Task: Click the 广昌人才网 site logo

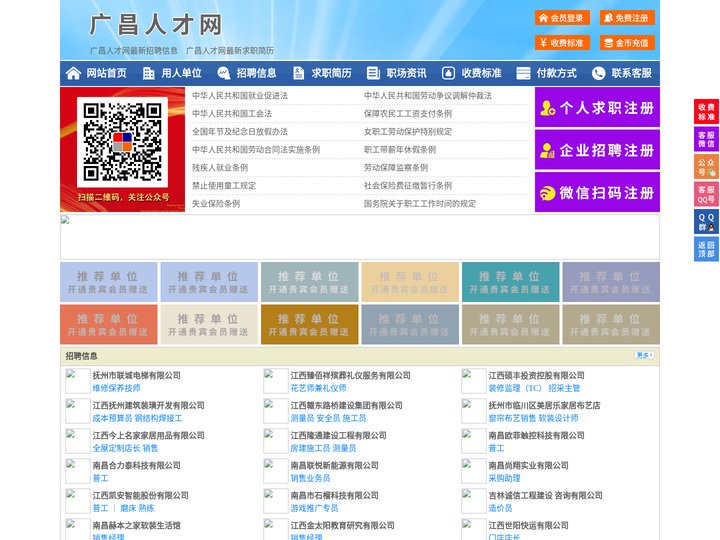Action: (x=156, y=25)
